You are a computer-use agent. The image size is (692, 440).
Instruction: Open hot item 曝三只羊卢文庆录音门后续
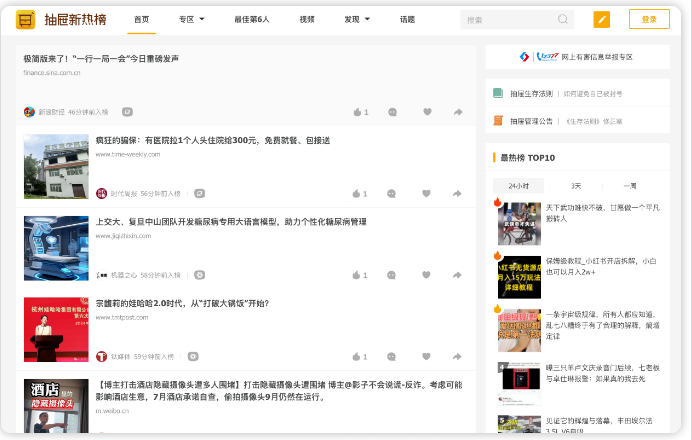pyautogui.click(x=603, y=373)
